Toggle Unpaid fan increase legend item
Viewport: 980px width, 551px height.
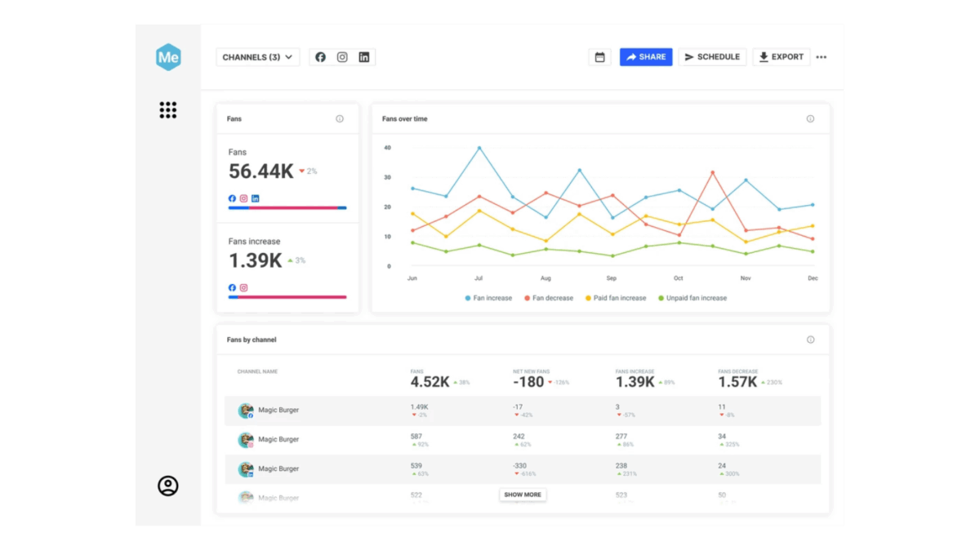pyautogui.click(x=693, y=298)
